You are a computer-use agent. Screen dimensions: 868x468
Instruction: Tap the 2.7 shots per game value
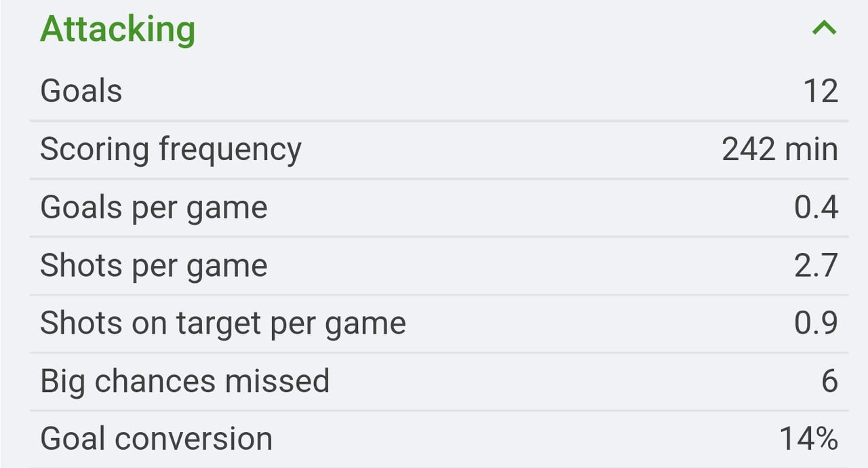pos(816,265)
